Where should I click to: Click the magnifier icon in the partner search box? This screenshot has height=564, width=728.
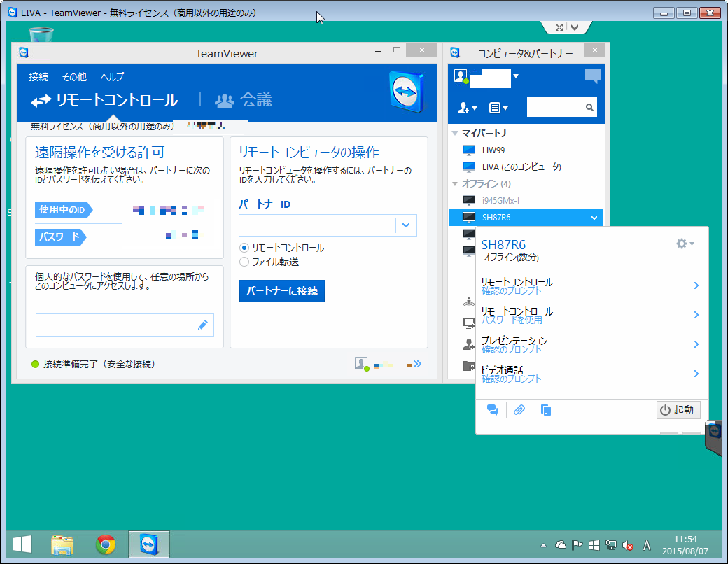(x=589, y=108)
